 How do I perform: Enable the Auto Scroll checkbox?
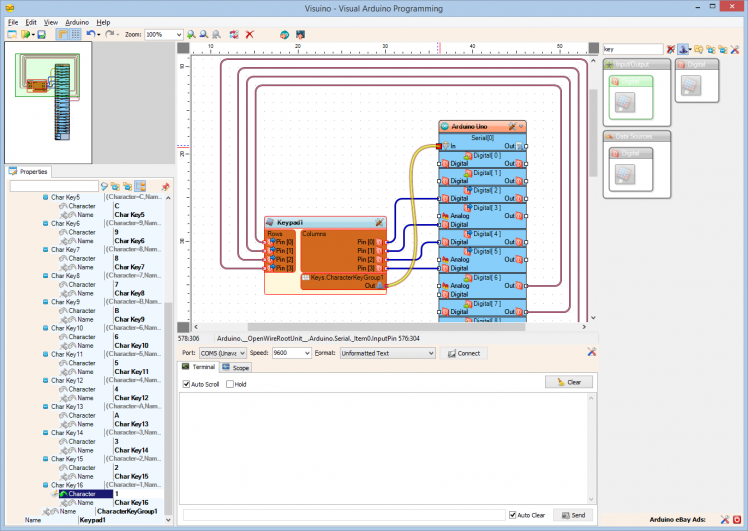coord(187,384)
